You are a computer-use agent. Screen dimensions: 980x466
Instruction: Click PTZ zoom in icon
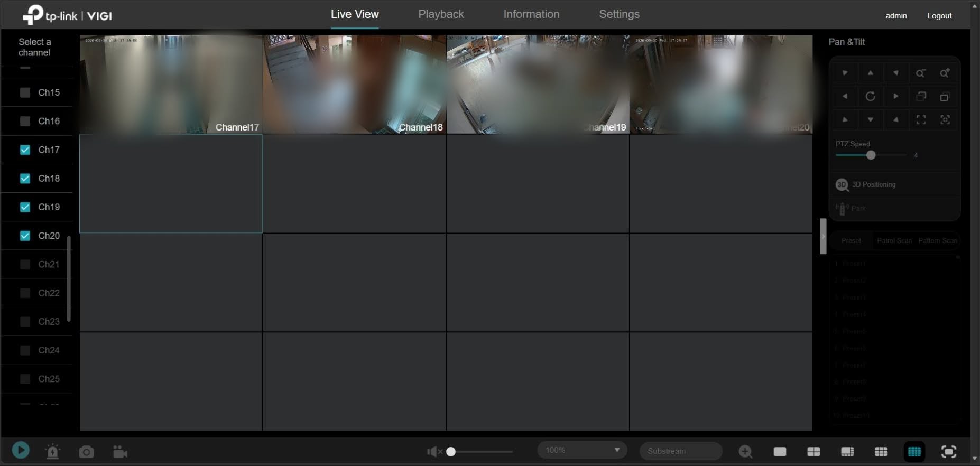point(945,73)
